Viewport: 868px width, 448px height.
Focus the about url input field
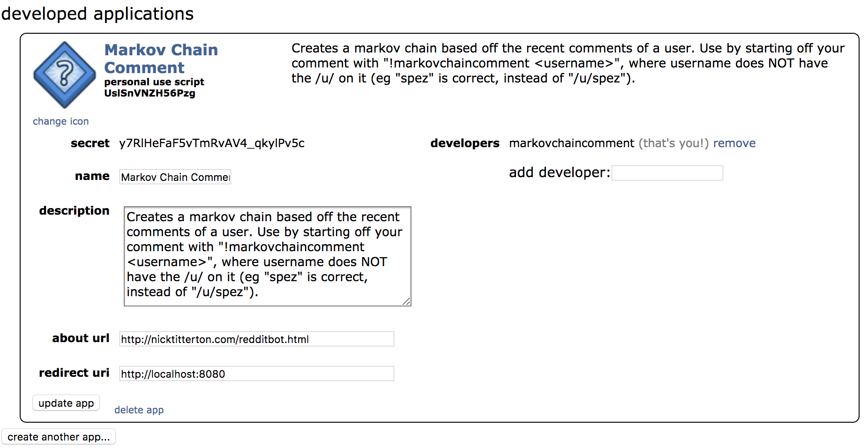tap(256, 339)
